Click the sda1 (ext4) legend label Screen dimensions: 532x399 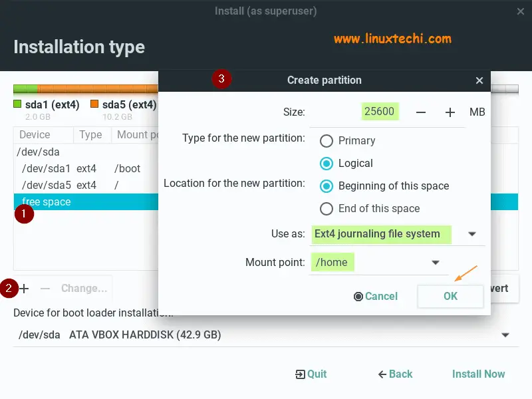pyautogui.click(x=52, y=104)
